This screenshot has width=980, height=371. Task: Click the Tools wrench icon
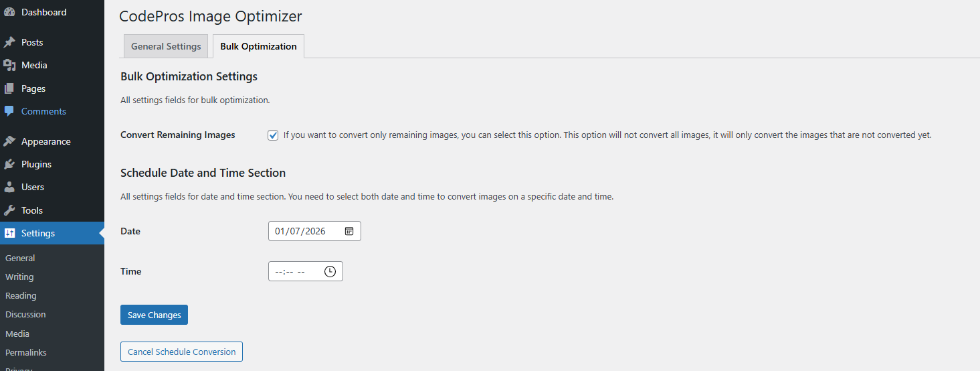point(9,210)
